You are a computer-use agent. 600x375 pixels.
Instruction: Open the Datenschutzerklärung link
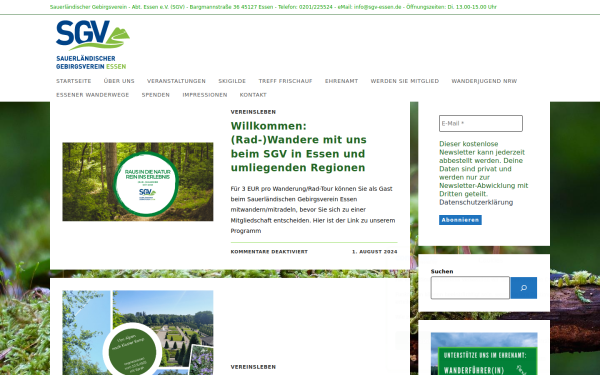[x=476, y=202]
